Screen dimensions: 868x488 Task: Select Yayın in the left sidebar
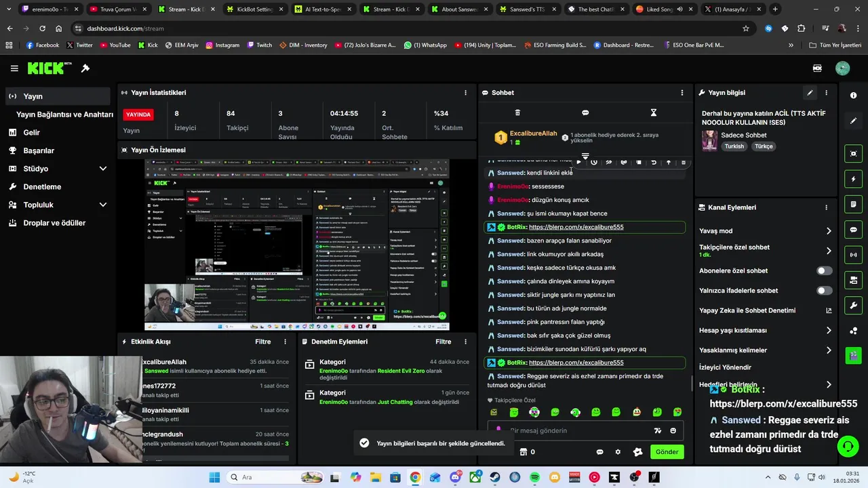pyautogui.click(x=58, y=96)
